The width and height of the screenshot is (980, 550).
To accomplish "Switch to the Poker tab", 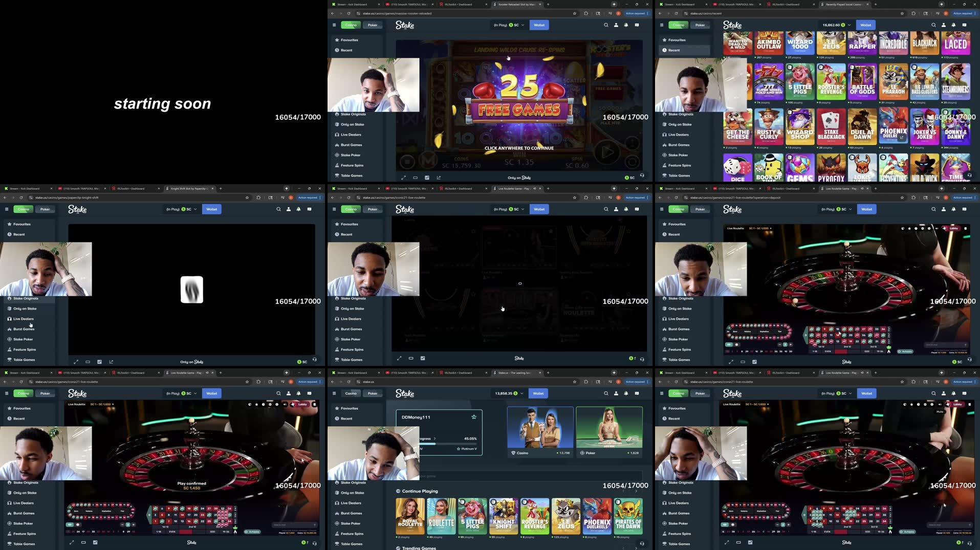I will click(x=373, y=25).
